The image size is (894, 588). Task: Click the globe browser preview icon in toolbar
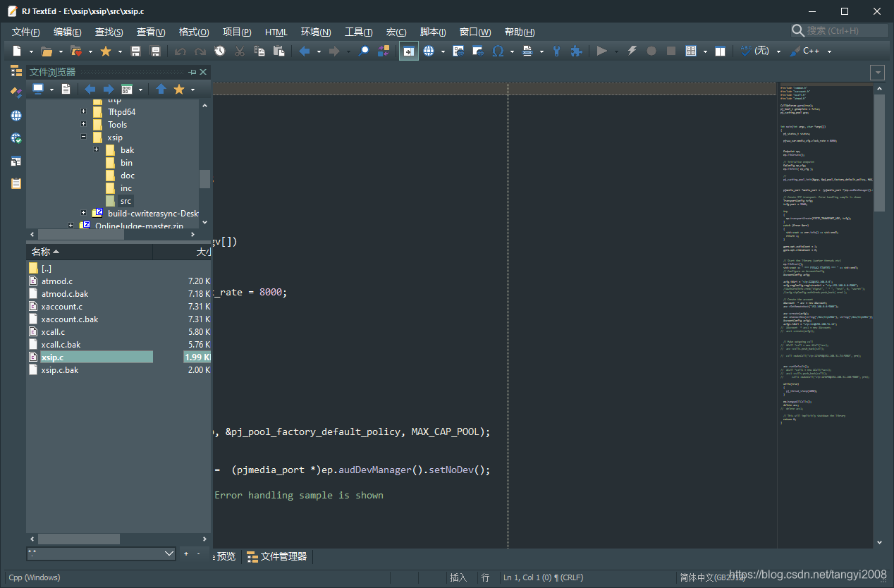click(x=429, y=51)
